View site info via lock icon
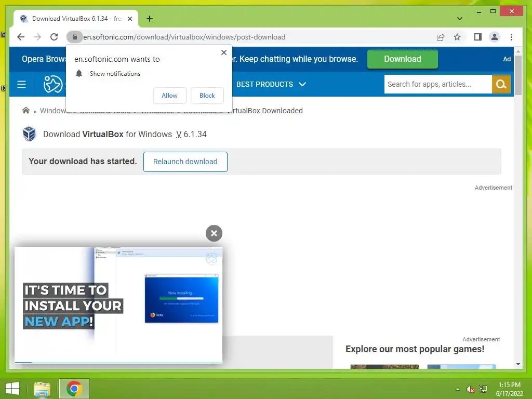The width and height of the screenshot is (532, 399). 75,37
